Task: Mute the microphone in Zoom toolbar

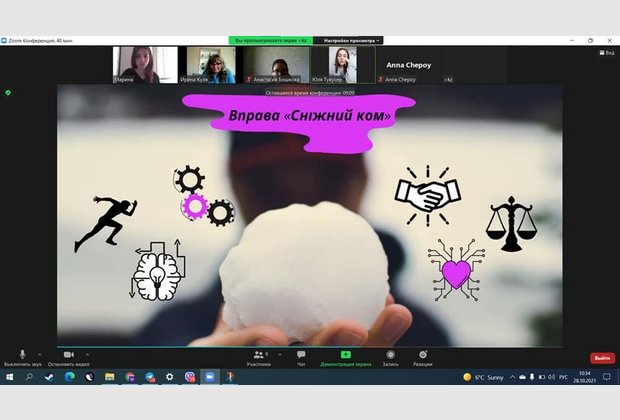Action: (x=23, y=356)
